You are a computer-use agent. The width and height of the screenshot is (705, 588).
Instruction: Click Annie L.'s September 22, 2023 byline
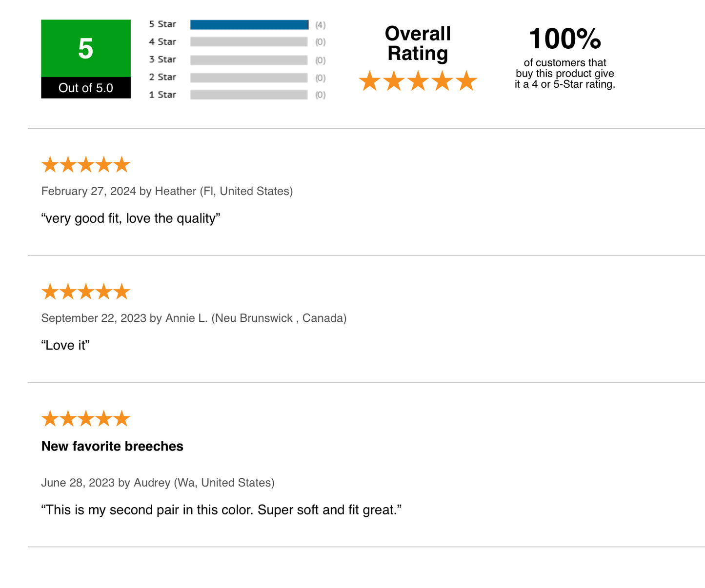tap(194, 318)
